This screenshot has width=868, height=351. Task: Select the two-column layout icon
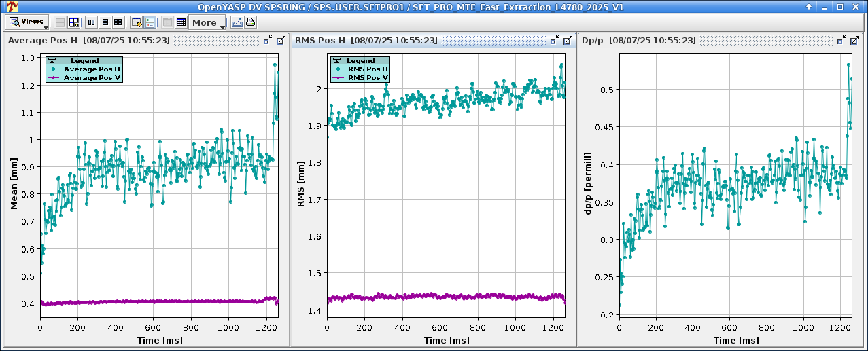[92, 22]
